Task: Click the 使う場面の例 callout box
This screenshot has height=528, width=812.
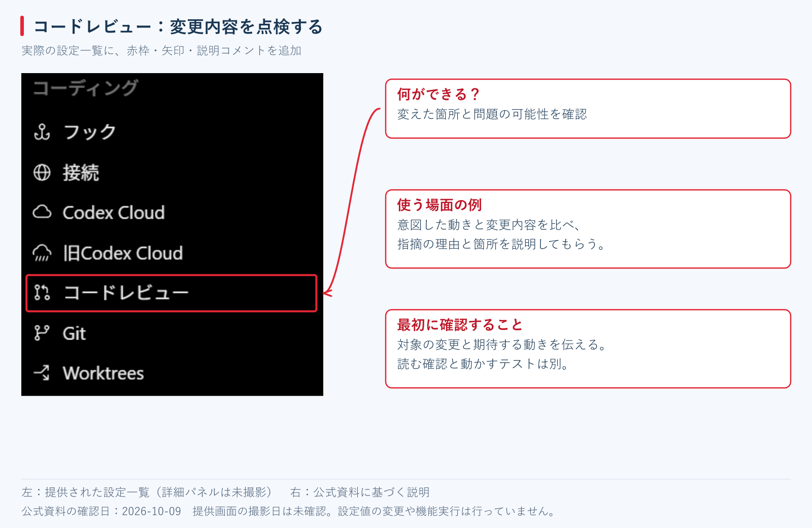Action: coord(588,229)
